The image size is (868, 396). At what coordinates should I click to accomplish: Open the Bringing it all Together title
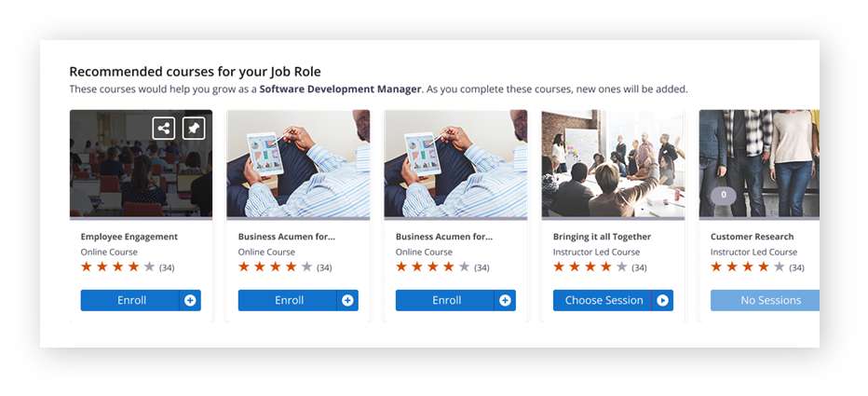(x=602, y=237)
